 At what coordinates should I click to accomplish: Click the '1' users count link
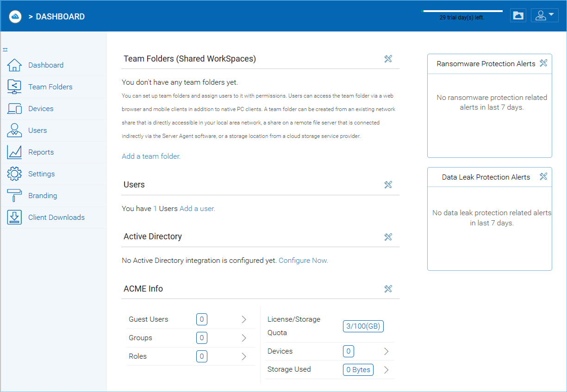[155, 209]
